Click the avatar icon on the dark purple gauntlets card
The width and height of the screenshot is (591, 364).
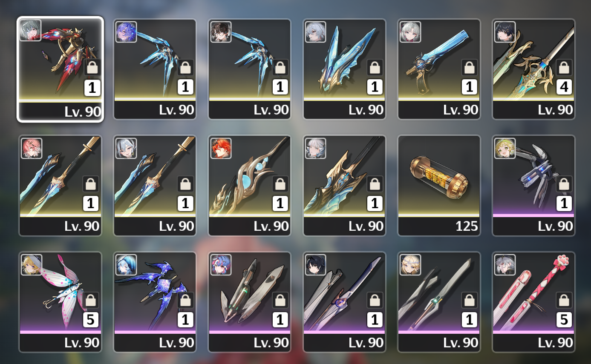pyautogui.click(x=126, y=265)
